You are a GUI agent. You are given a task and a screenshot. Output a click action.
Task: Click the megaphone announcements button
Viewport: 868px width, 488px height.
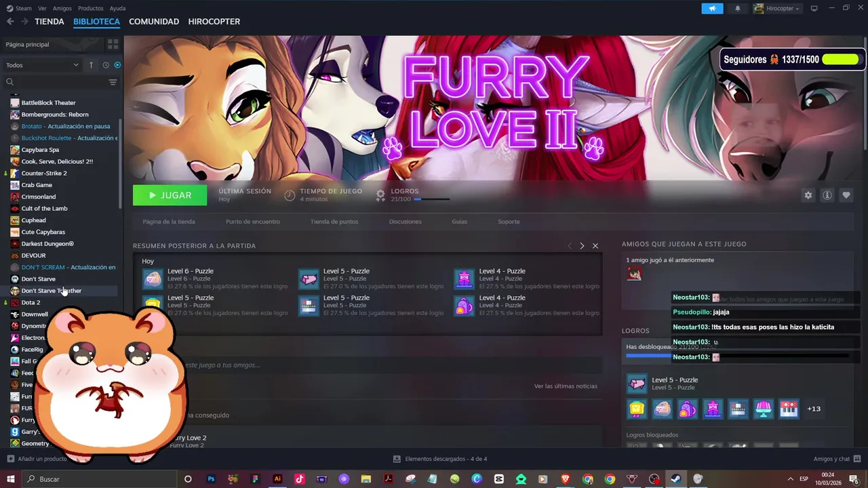click(712, 8)
